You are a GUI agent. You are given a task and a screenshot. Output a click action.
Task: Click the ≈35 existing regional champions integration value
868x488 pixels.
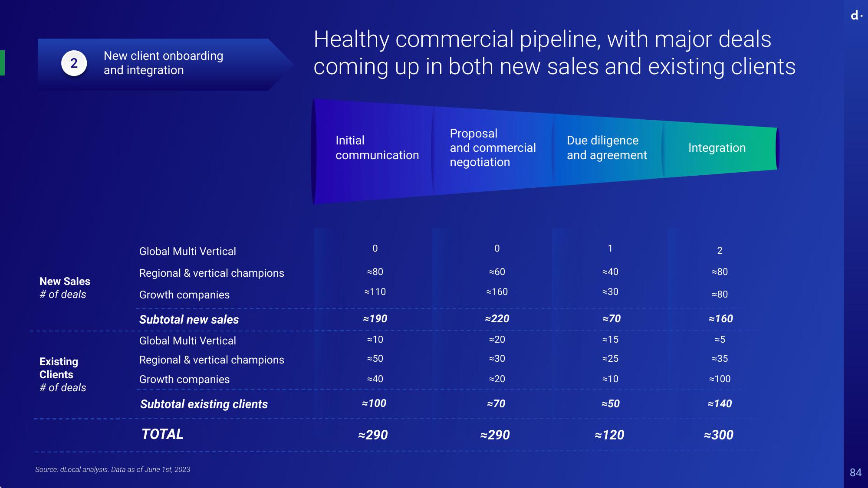click(x=720, y=359)
